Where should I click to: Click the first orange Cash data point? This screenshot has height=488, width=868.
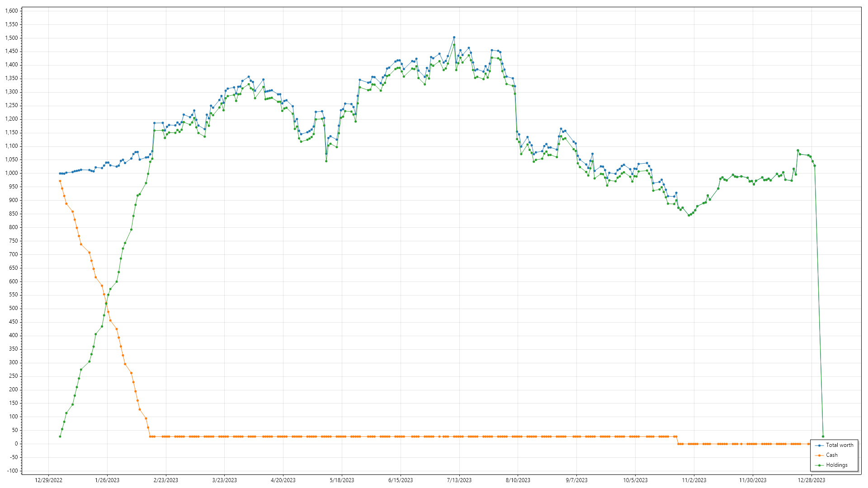point(60,181)
